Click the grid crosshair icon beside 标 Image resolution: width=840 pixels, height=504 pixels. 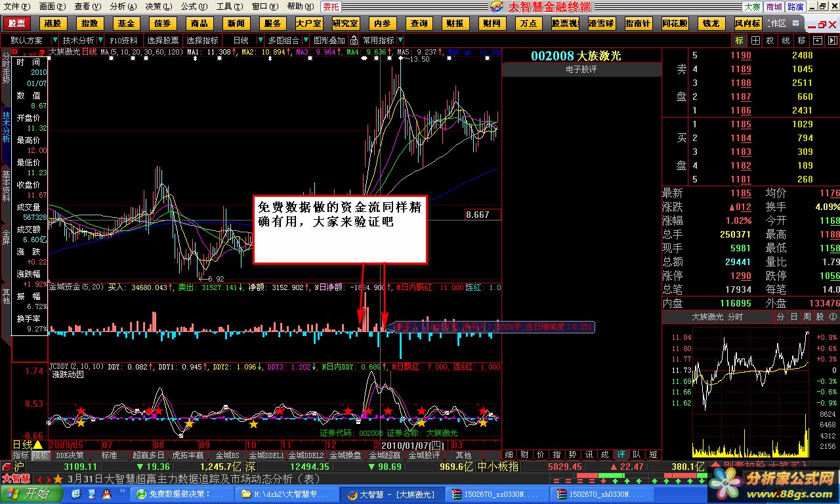(x=755, y=40)
